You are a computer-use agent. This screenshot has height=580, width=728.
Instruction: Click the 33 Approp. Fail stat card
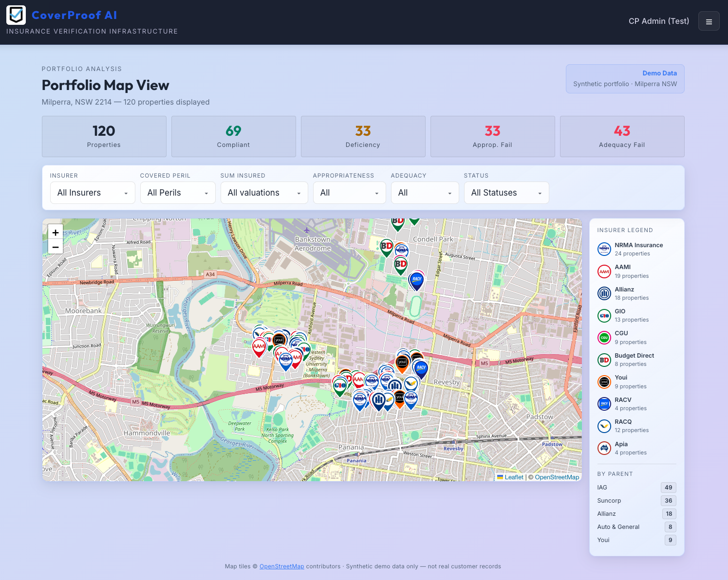click(493, 136)
